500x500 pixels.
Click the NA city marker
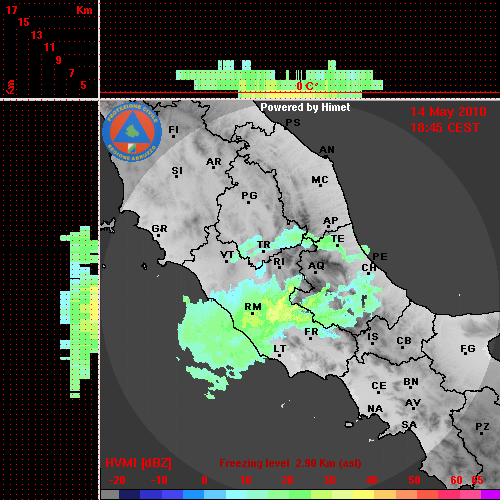[x=375, y=410]
